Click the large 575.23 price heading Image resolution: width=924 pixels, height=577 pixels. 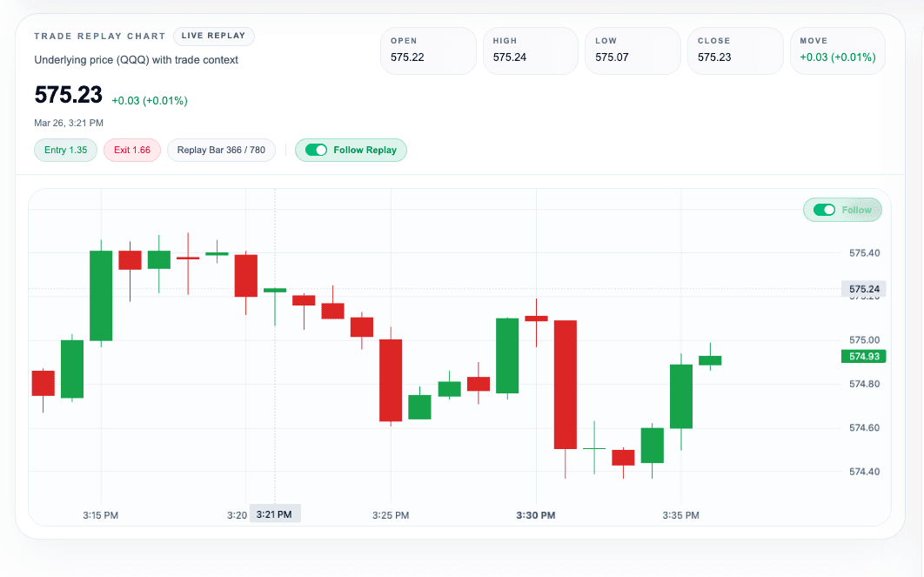pos(69,95)
